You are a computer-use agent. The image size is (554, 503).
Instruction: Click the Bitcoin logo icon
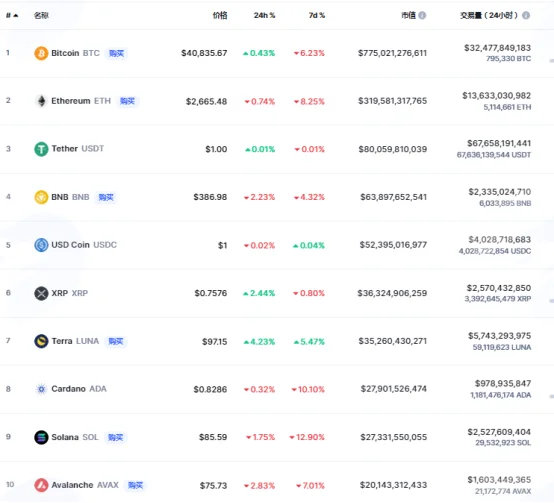(x=41, y=53)
